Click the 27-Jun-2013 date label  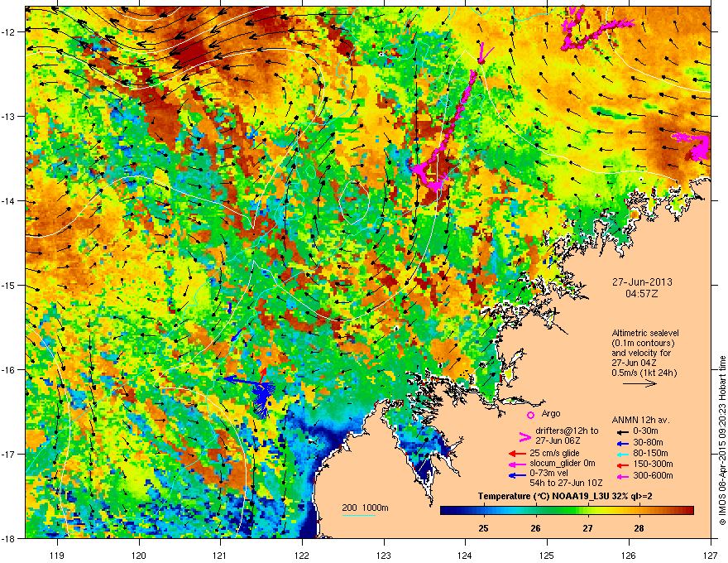642,282
